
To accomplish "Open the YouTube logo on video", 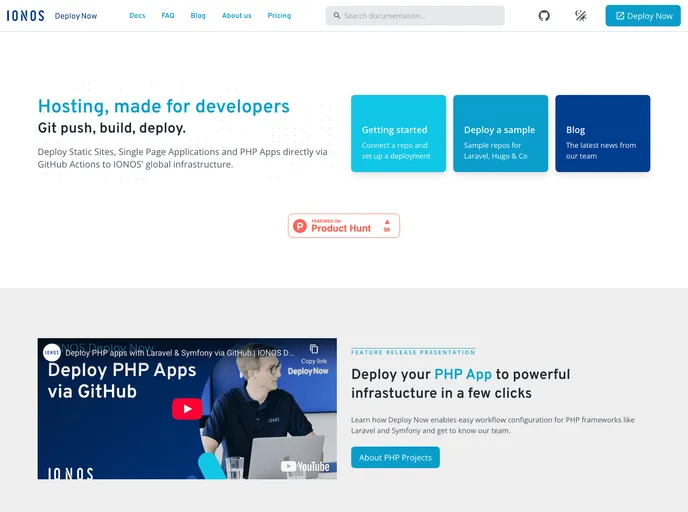I will tap(304, 466).
